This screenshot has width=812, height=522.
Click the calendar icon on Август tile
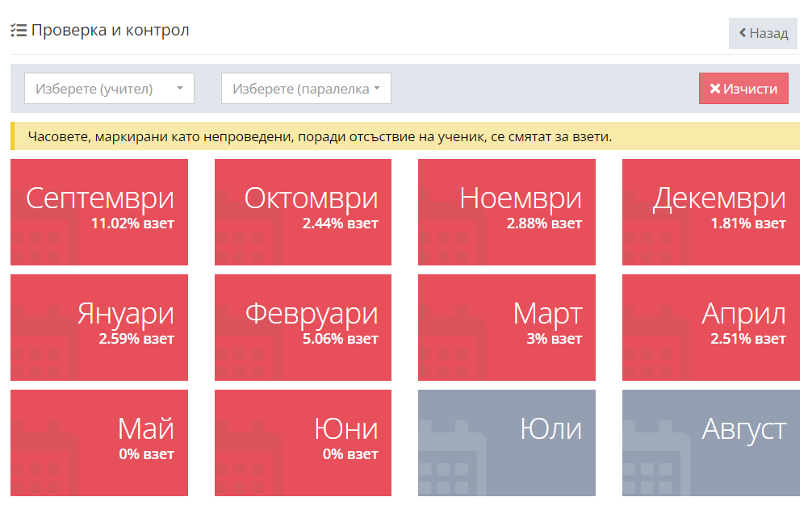click(655, 464)
